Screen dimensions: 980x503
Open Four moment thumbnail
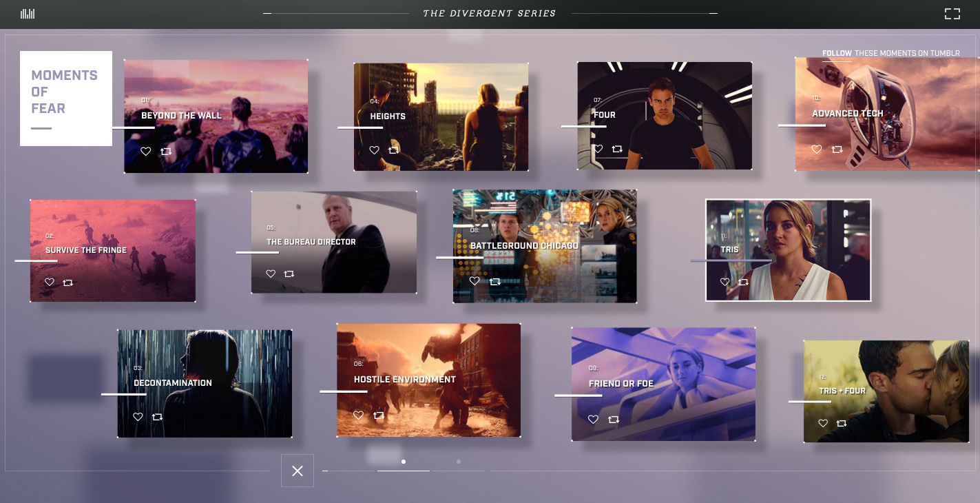point(665,116)
